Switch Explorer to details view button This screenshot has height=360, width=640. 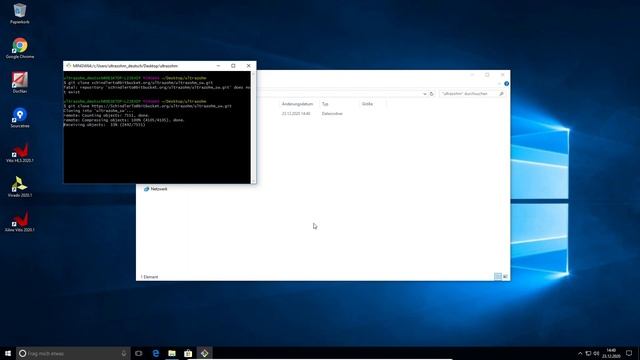(x=498, y=277)
